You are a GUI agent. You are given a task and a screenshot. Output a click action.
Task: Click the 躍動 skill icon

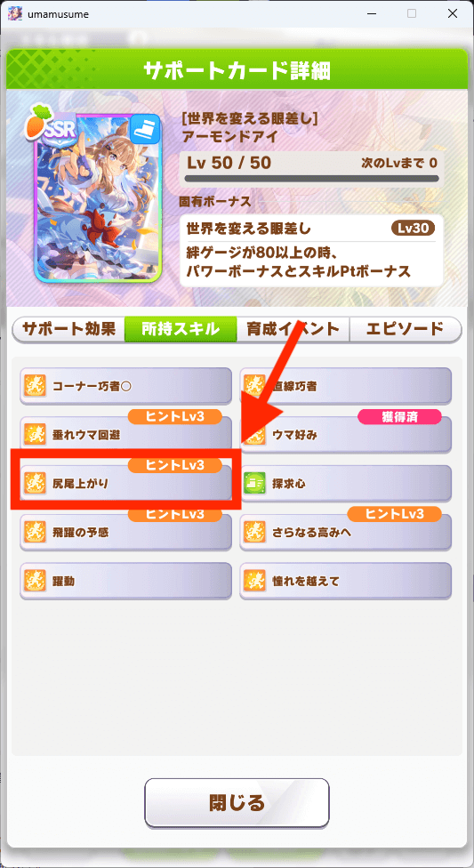pos(35,582)
